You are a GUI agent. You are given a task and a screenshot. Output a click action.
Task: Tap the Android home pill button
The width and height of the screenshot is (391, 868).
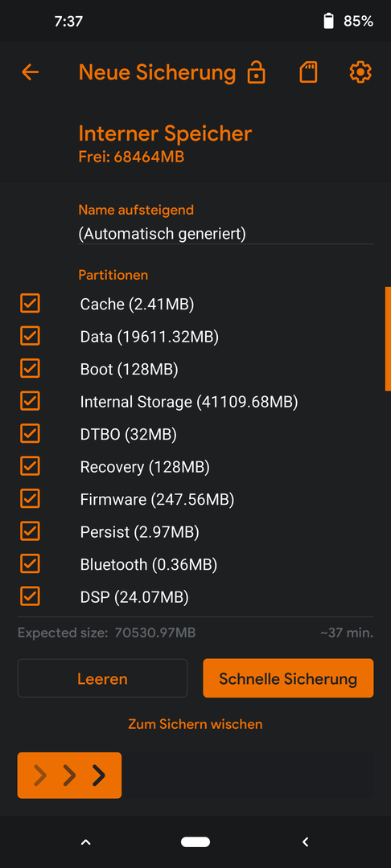[x=195, y=842]
